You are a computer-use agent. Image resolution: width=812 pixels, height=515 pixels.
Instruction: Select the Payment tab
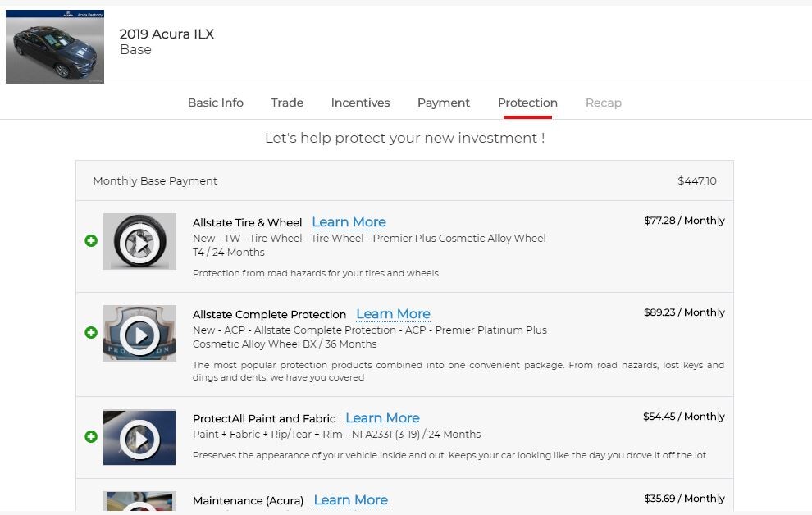[443, 103]
